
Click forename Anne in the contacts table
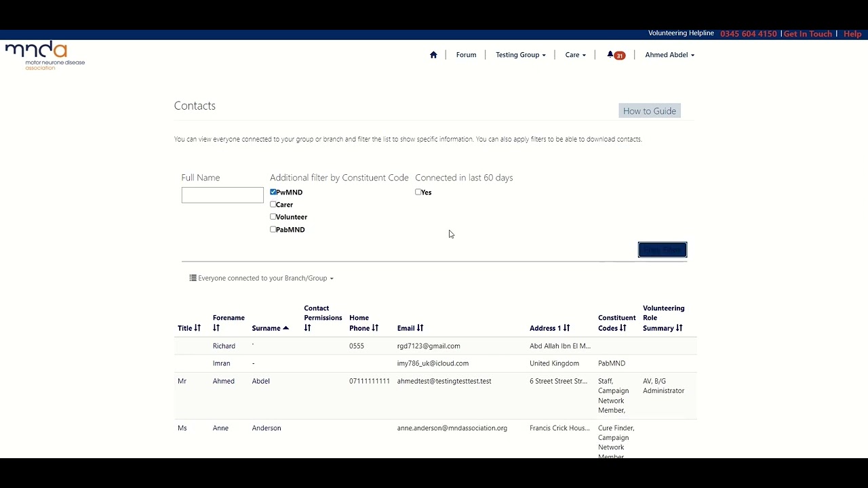(220, 428)
